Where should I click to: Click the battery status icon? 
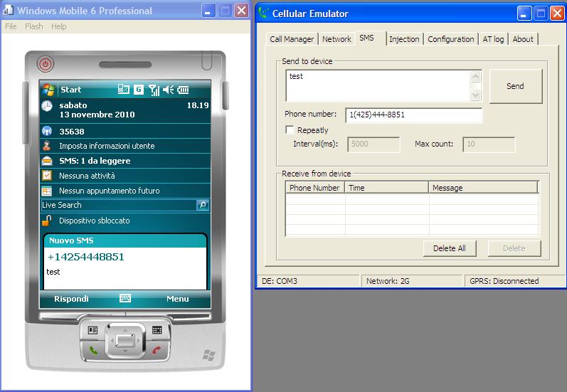183,90
